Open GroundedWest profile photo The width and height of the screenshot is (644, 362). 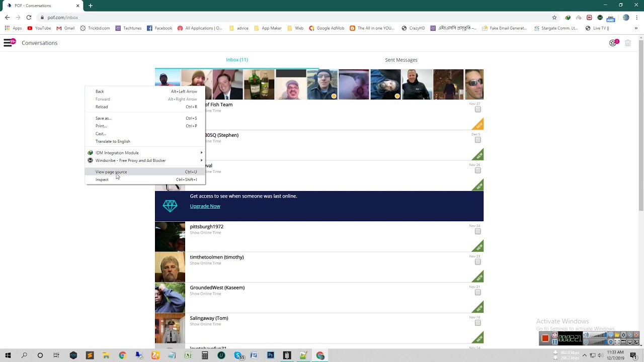(170, 298)
